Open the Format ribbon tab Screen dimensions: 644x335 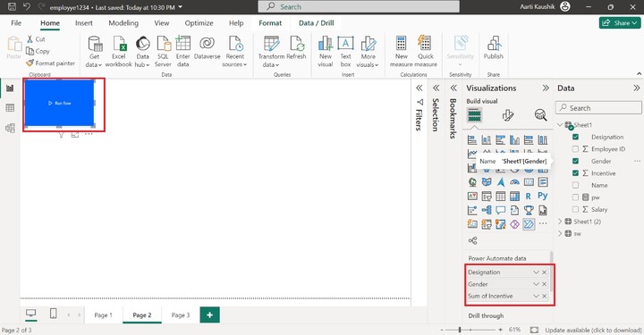(x=270, y=23)
